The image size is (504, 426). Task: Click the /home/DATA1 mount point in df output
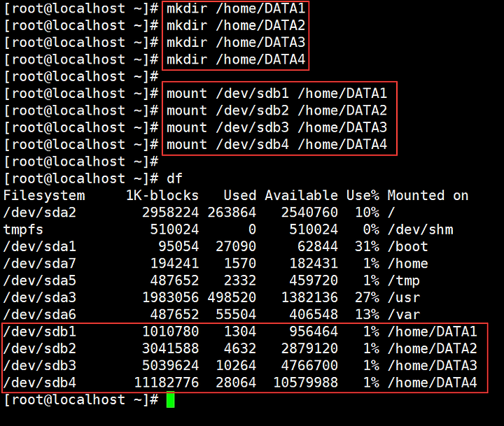[433, 332]
